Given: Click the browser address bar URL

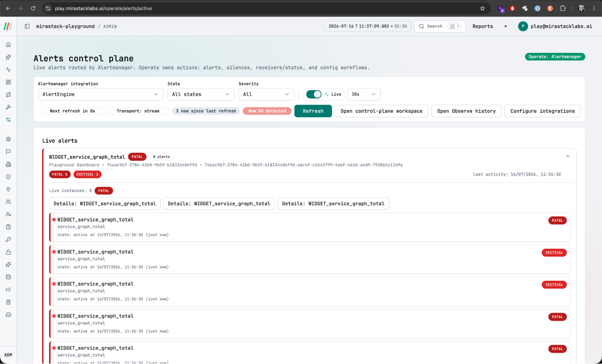Looking at the screenshot, I should click(x=103, y=8).
